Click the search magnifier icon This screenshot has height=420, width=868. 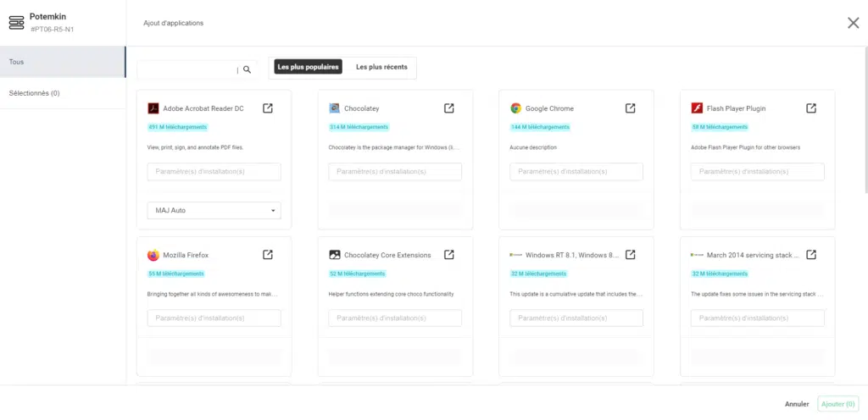247,69
